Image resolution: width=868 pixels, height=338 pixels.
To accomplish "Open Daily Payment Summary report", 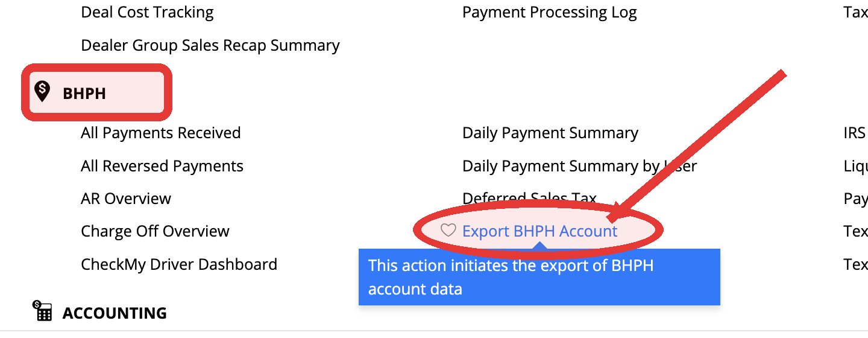I will click(550, 133).
